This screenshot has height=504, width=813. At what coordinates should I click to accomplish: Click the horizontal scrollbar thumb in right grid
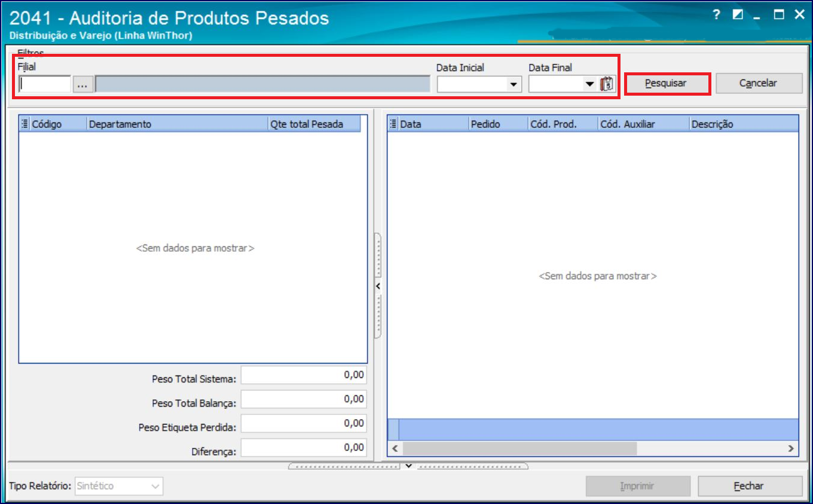click(x=519, y=448)
